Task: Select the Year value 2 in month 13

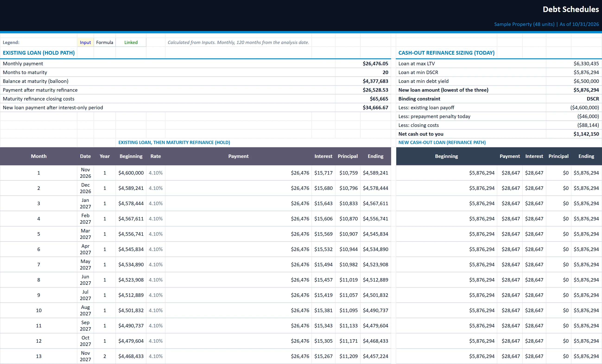Action: point(105,356)
